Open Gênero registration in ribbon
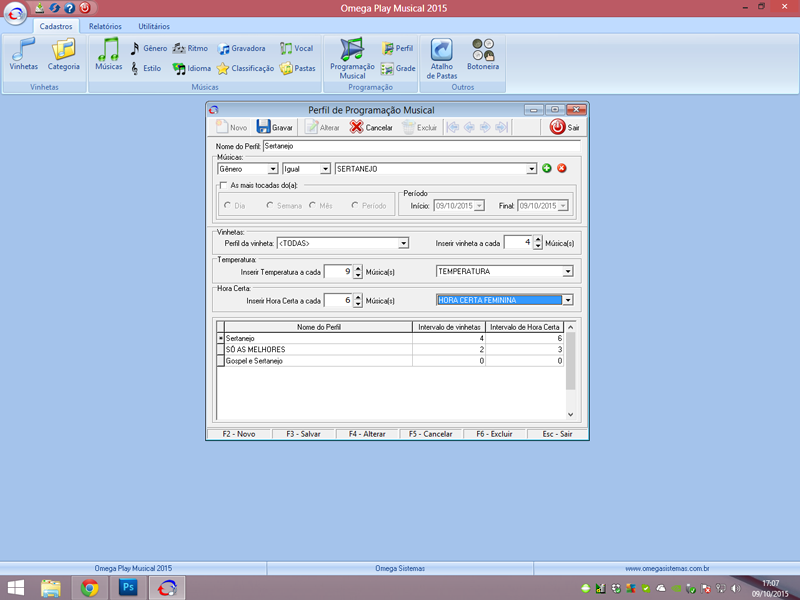 tap(148, 48)
